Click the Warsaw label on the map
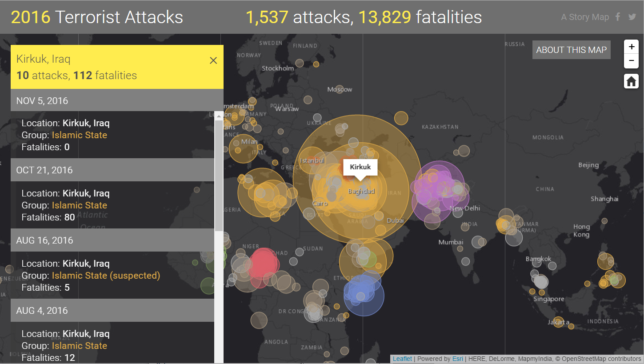The height and width of the screenshot is (364, 644). click(x=287, y=108)
